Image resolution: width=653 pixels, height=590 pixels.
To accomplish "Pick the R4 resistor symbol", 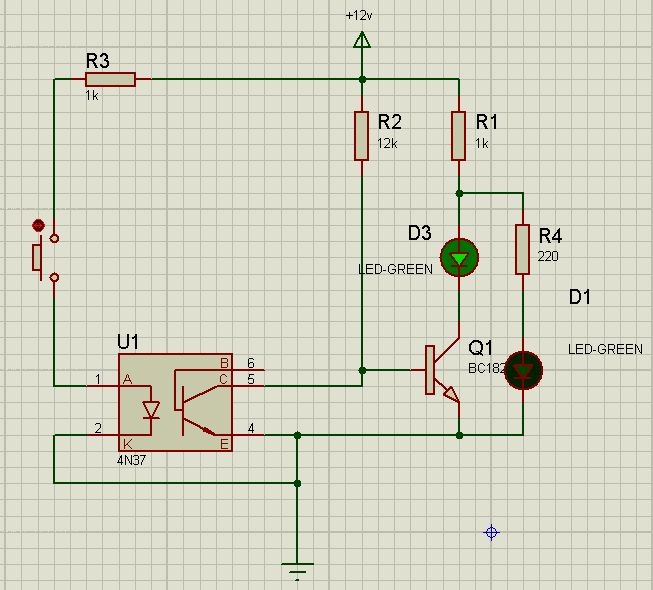I will coord(522,249).
